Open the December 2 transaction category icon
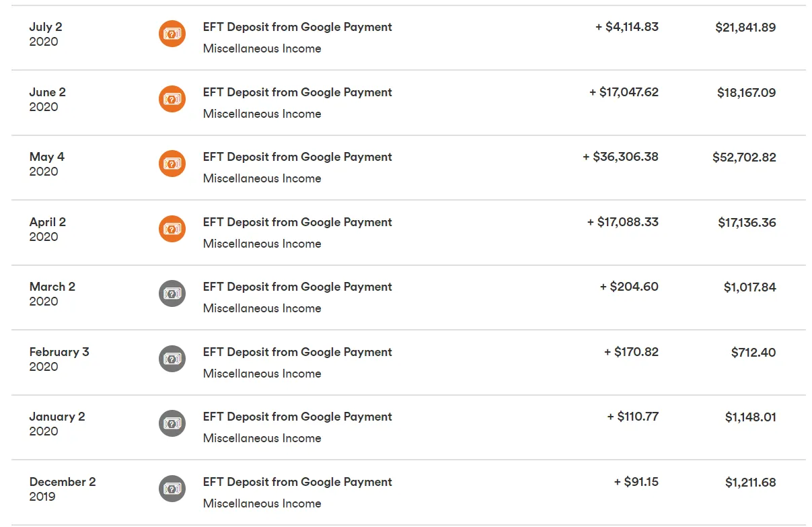This screenshot has width=812, height=527. tap(172, 489)
